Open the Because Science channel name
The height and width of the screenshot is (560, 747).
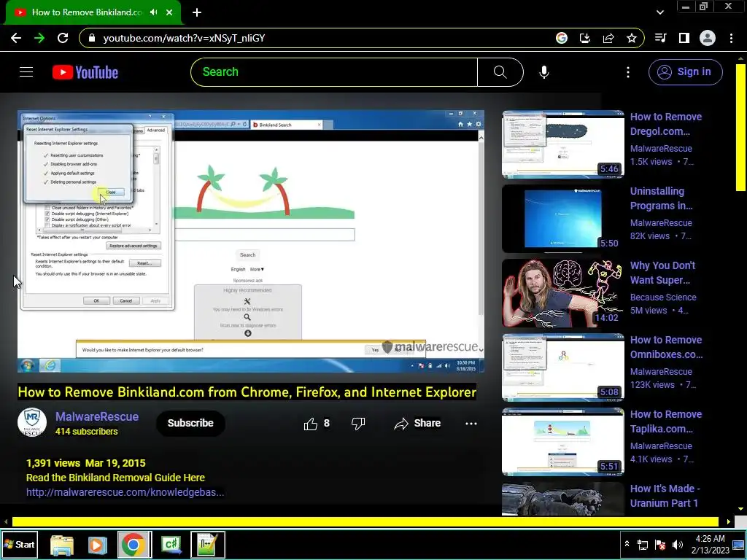pos(663,297)
